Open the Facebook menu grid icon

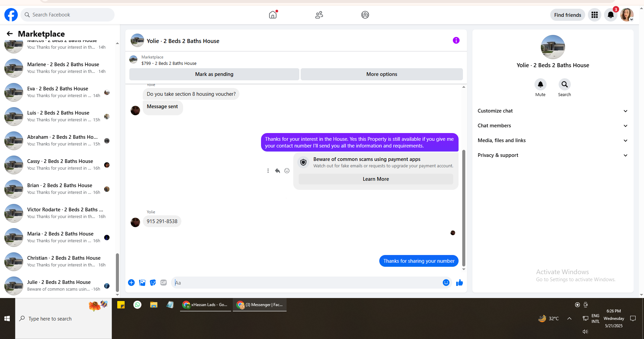click(x=595, y=15)
